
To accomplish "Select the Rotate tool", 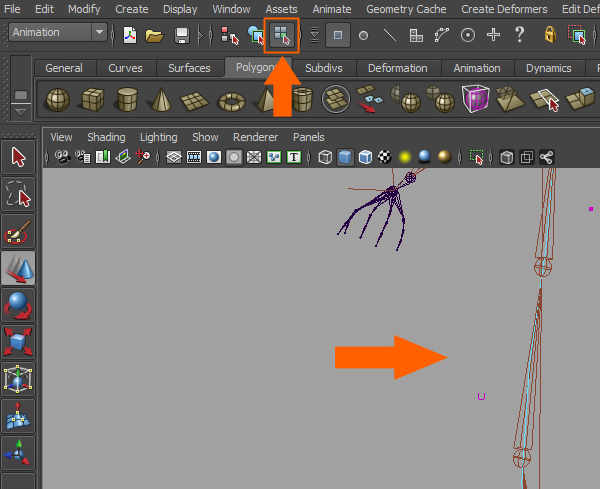I will point(18,305).
